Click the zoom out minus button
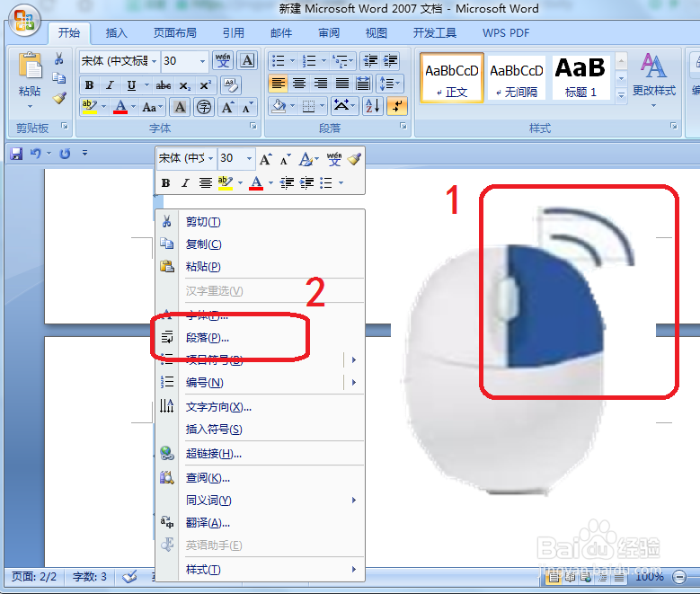 (679, 577)
